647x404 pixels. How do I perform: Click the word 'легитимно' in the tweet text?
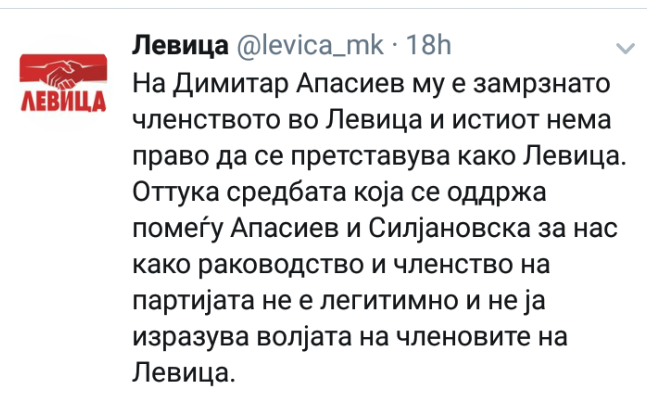click(x=389, y=301)
